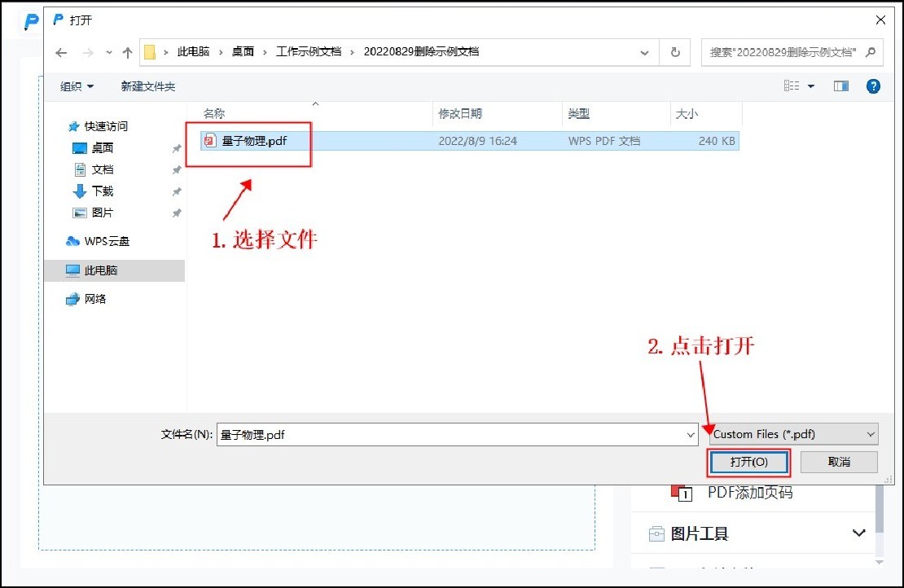Click the refresh icon beside address bar
This screenshot has width=904, height=588.
click(x=674, y=51)
